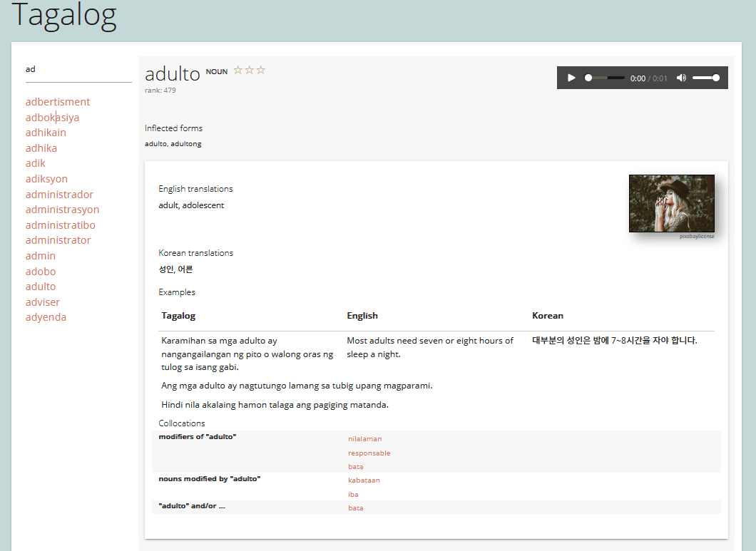Click the Tagalog page heading
Screen dimensions: 756x551
[64, 16]
